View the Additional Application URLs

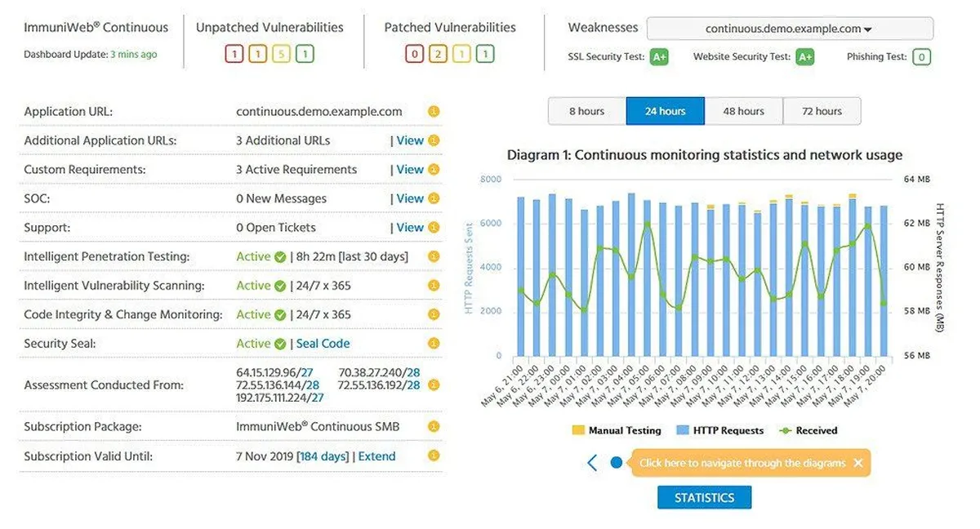click(x=410, y=140)
